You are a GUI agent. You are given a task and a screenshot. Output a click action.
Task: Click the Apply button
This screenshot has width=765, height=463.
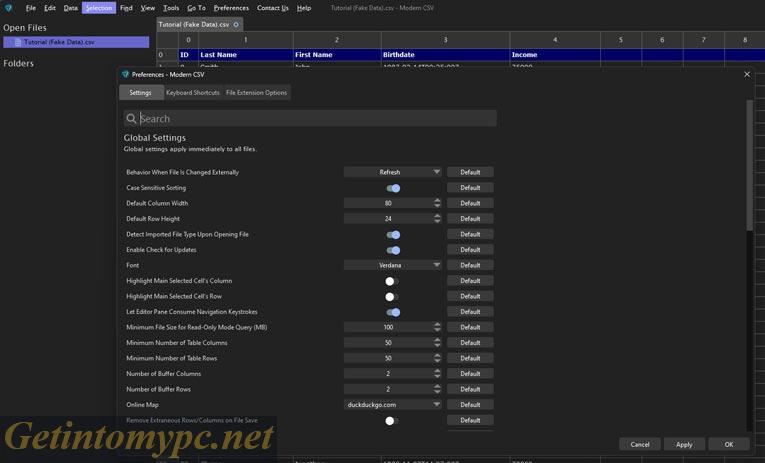[x=684, y=444]
